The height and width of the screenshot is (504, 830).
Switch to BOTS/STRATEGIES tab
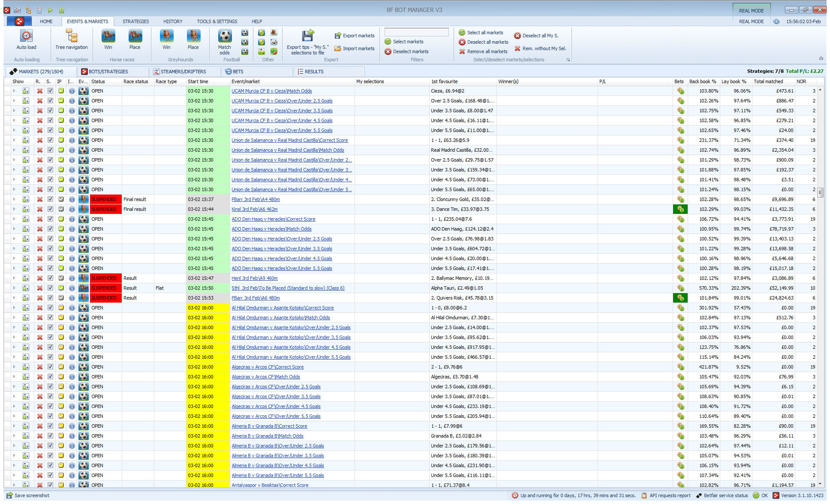click(x=112, y=72)
